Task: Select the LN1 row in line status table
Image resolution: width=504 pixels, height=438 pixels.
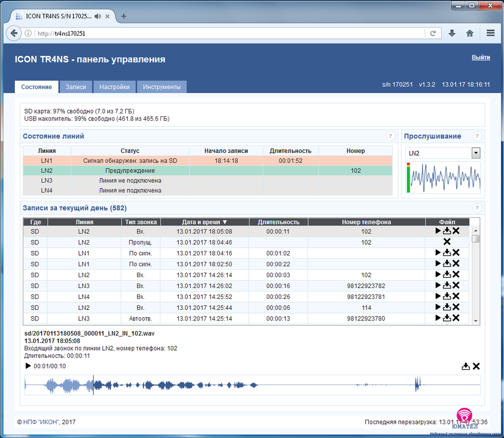Action: pyautogui.click(x=208, y=161)
